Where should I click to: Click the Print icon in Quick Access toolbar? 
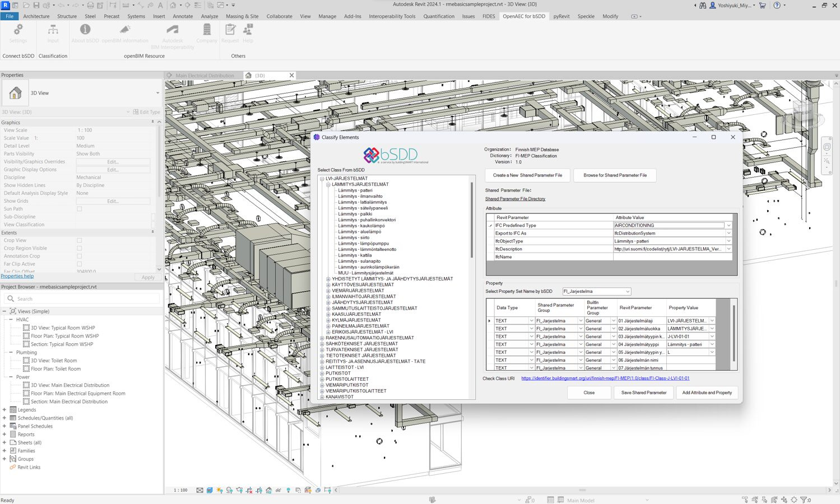(90, 5)
